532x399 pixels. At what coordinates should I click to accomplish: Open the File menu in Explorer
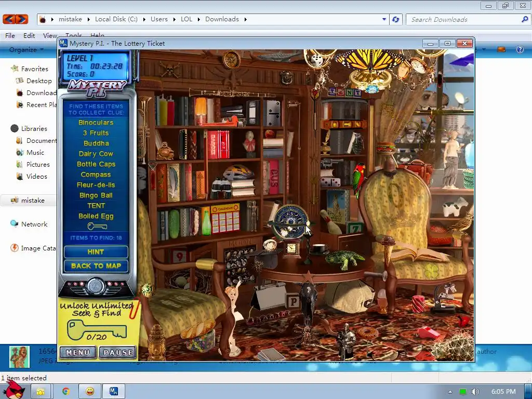pos(10,36)
